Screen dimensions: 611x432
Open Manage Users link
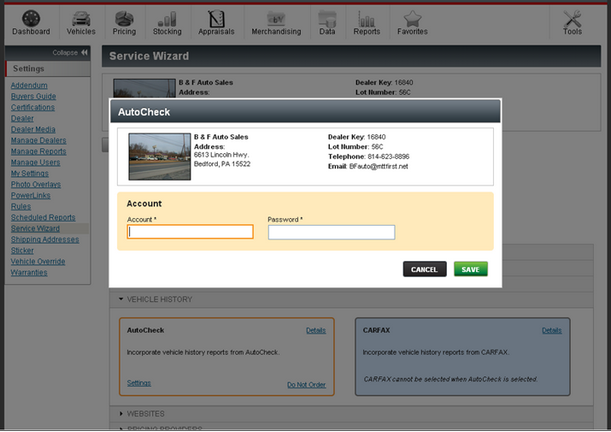pos(35,162)
